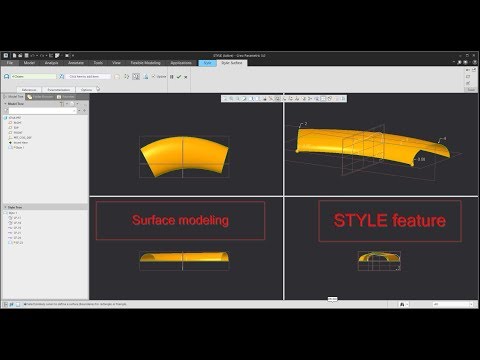This screenshot has width=480, height=360.
Task: Click the flip direction arrows icon
Action: [x=126, y=76]
